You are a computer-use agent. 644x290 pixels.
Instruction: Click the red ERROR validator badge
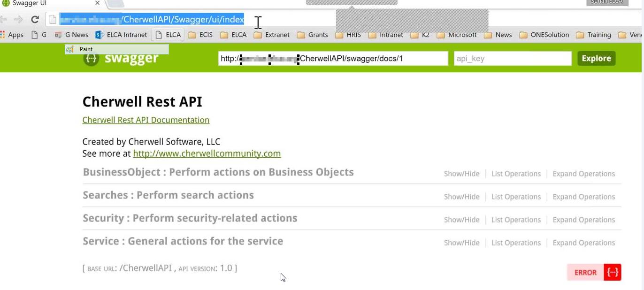594,273
